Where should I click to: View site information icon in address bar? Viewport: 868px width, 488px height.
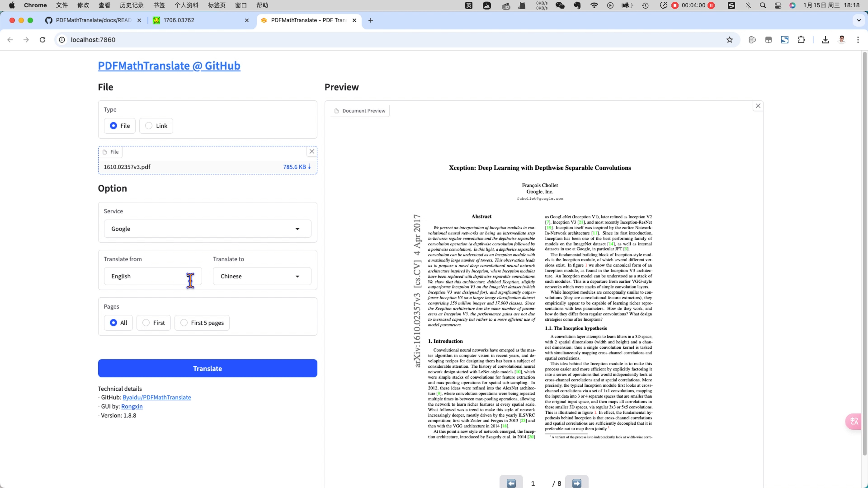coord(62,40)
